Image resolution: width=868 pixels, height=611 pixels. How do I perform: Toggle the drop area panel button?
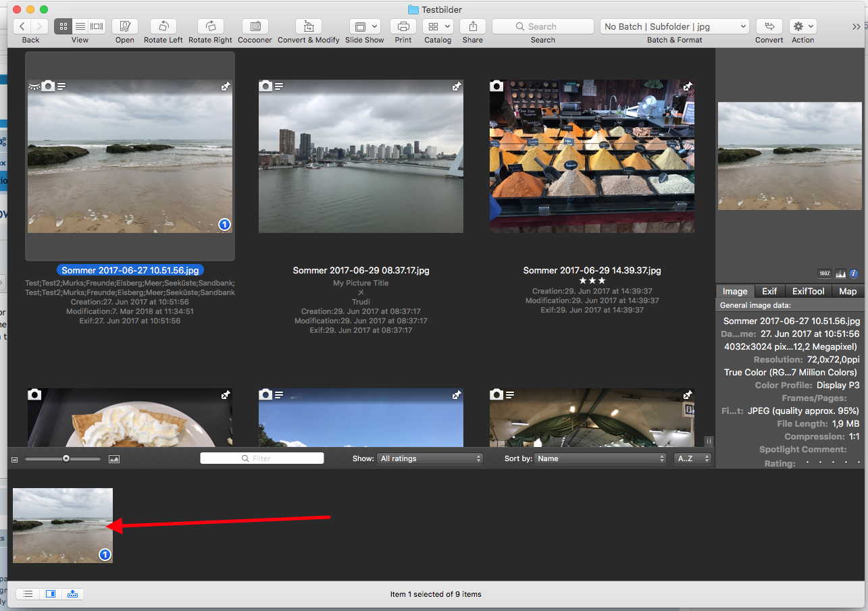pyautogui.click(x=73, y=594)
